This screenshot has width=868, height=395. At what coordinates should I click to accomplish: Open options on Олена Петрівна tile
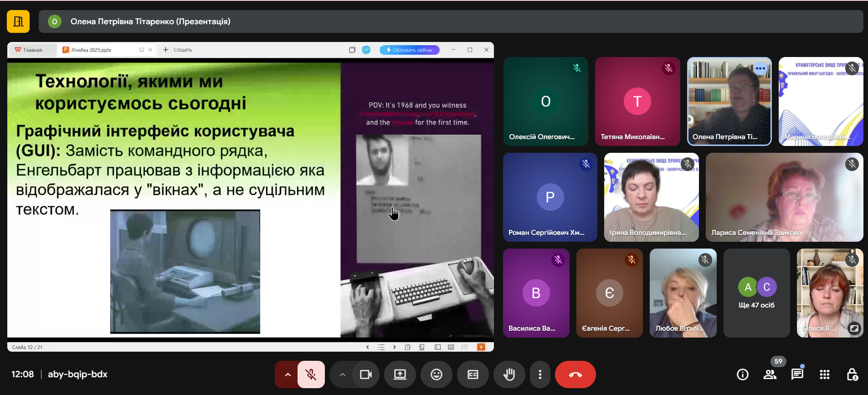pos(760,68)
